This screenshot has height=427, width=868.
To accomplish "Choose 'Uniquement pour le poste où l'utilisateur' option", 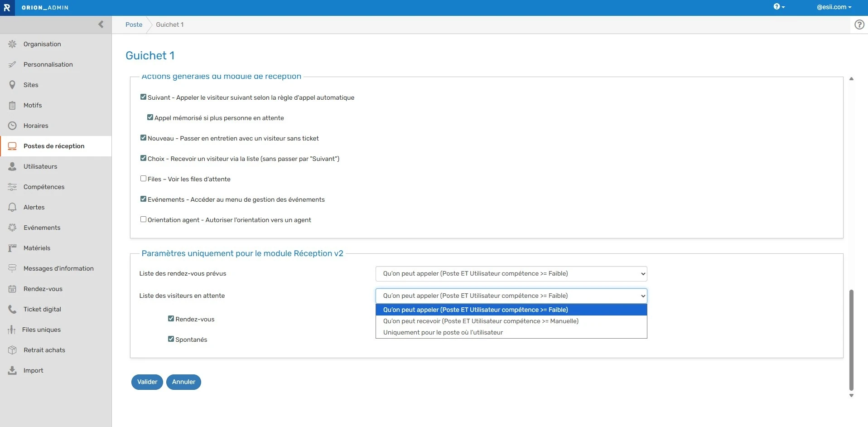I will pyautogui.click(x=443, y=332).
